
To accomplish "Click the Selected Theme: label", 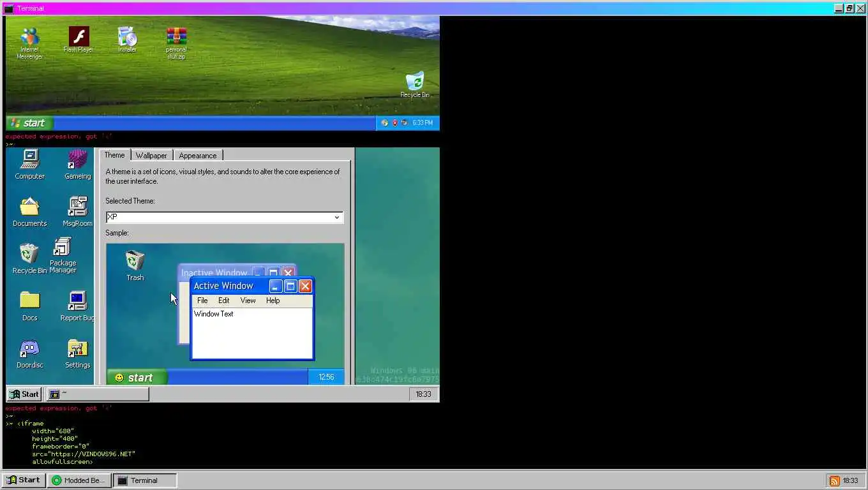I will pos(130,201).
